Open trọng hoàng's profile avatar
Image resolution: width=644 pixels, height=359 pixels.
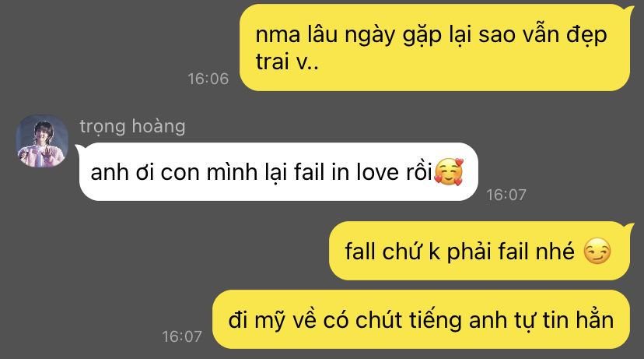(42, 141)
